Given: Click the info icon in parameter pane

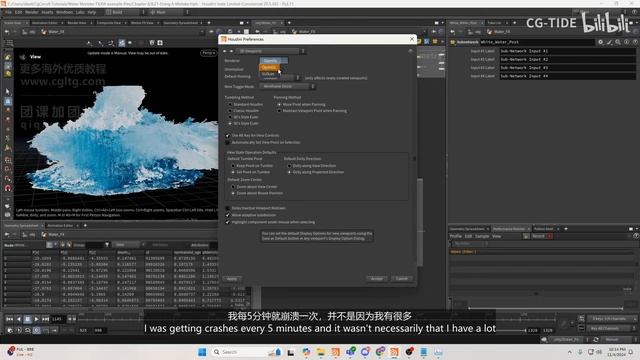Looking at the screenshot, I should (627, 42).
